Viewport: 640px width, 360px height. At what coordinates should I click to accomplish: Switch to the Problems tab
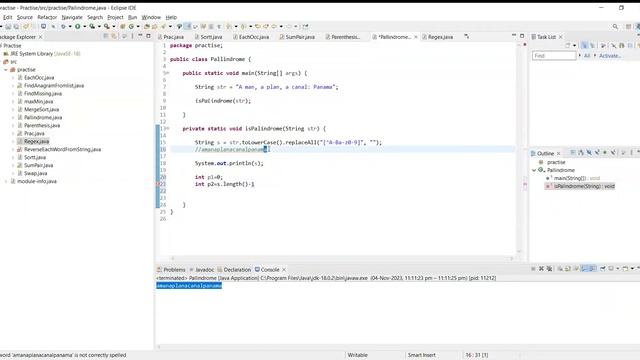[x=171, y=269]
